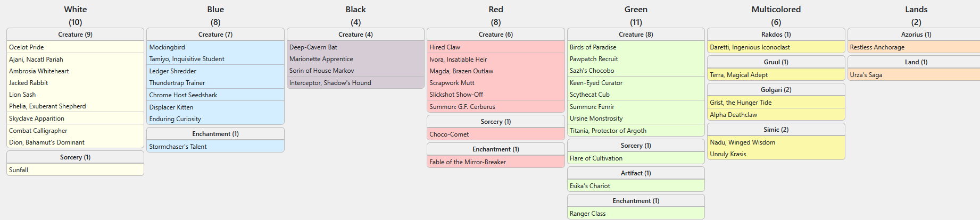Click Stormchaser's Talent enchantment
The width and height of the screenshot is (980, 220).
pos(178,147)
